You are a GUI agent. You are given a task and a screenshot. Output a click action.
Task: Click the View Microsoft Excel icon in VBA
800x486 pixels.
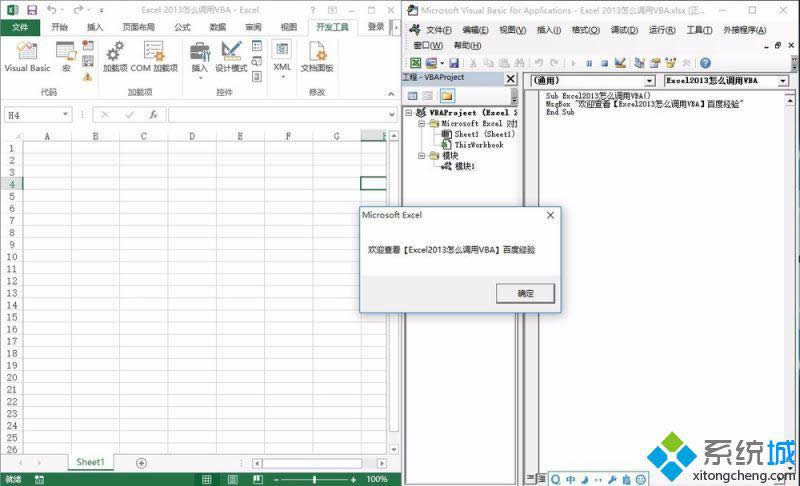pos(415,63)
